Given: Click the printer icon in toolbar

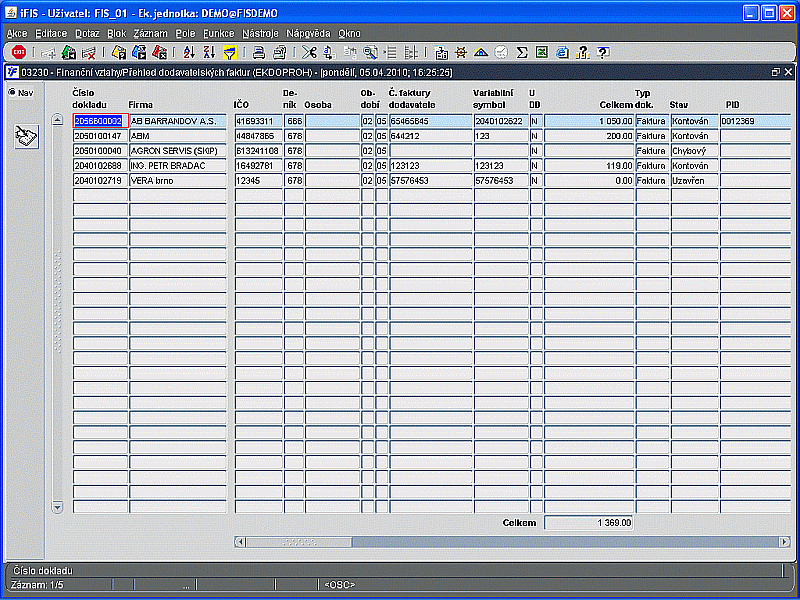Looking at the screenshot, I should [258, 52].
